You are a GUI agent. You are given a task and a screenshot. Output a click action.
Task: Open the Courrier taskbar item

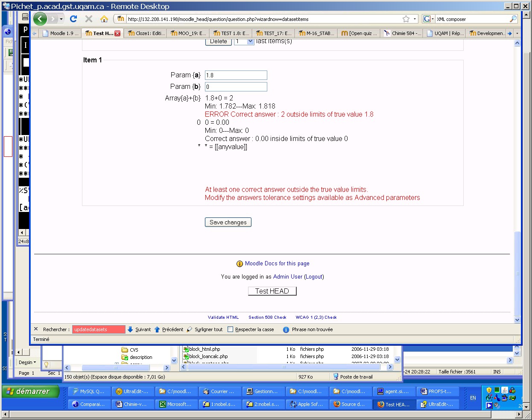point(219,391)
